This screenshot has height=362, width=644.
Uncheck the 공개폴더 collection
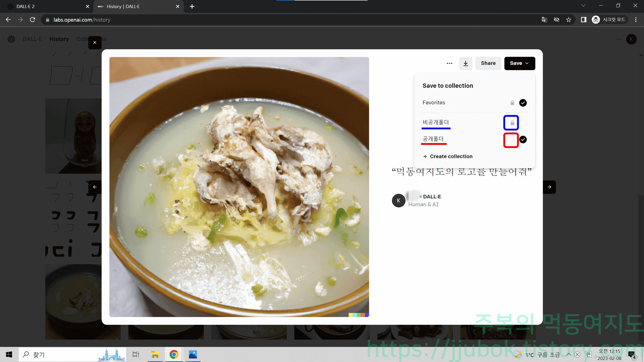pyautogui.click(x=523, y=140)
